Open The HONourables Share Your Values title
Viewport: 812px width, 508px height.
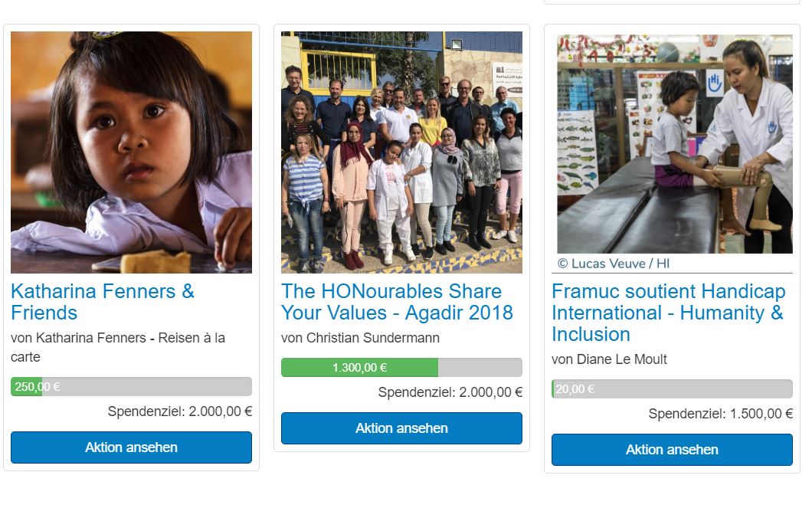click(x=398, y=302)
